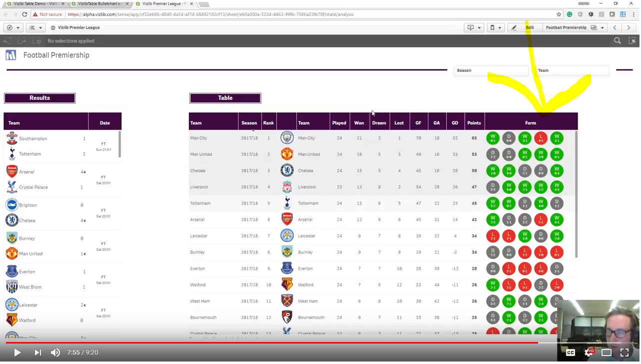The image size is (641, 364).
Task: Sort table by Won column
Action: click(359, 123)
